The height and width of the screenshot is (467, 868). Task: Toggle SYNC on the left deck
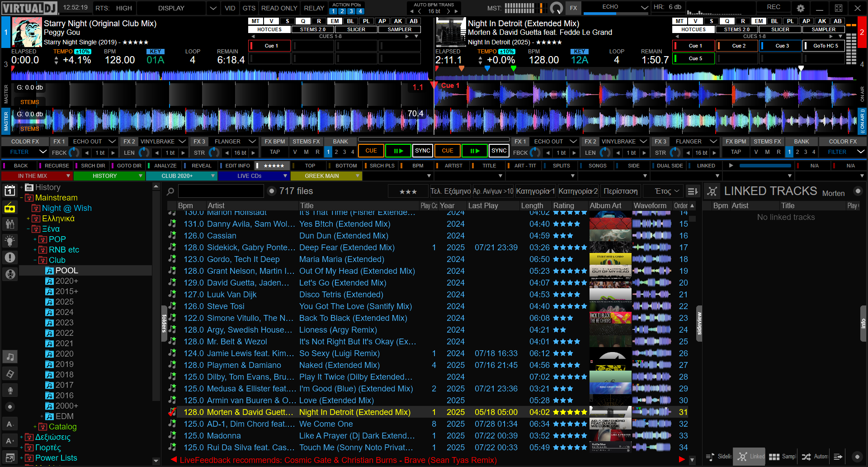pos(423,151)
